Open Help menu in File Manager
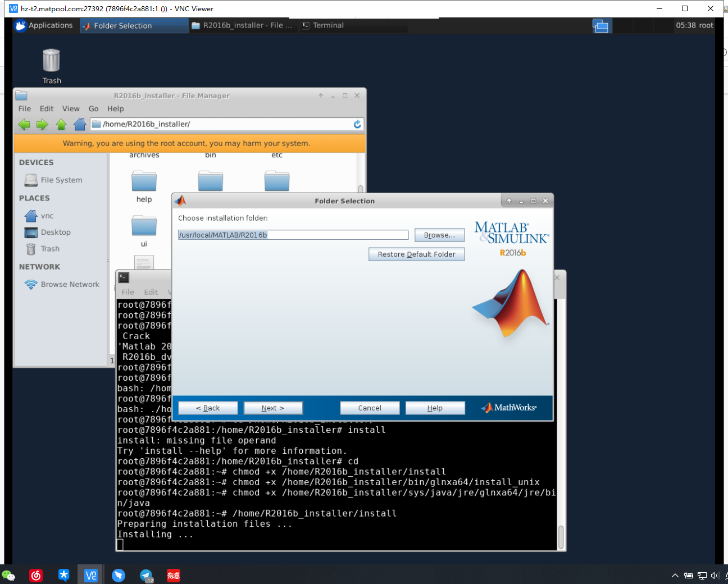 pyautogui.click(x=116, y=109)
